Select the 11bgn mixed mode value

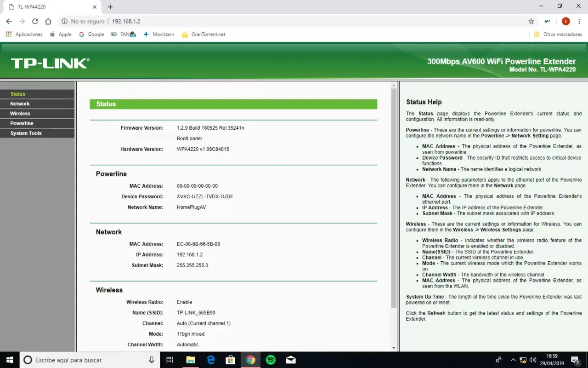point(191,334)
